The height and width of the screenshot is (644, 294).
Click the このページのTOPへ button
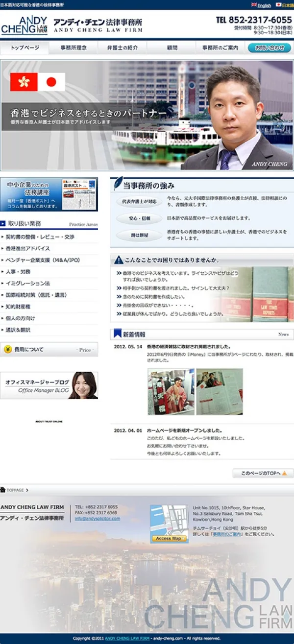click(263, 474)
